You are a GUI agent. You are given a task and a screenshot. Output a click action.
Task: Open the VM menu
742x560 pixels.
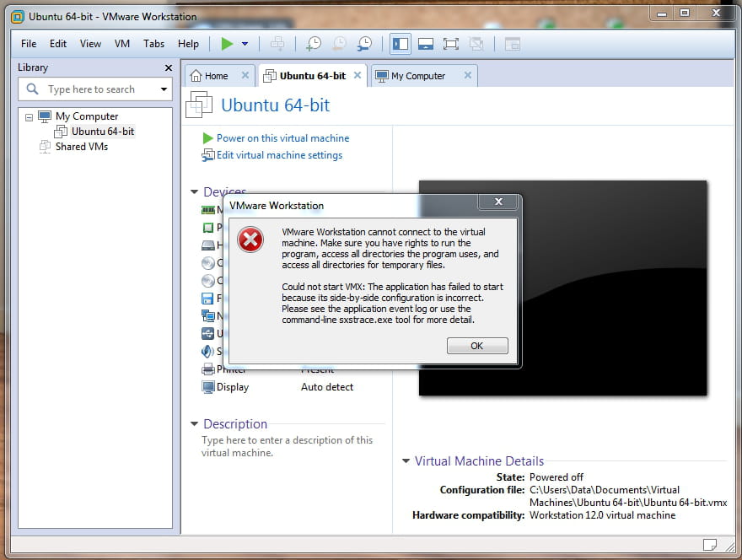point(122,44)
